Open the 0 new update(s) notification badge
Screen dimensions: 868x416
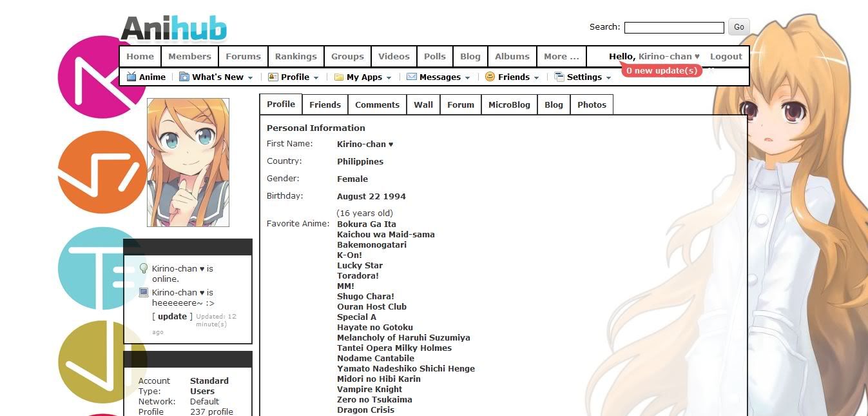(x=661, y=70)
